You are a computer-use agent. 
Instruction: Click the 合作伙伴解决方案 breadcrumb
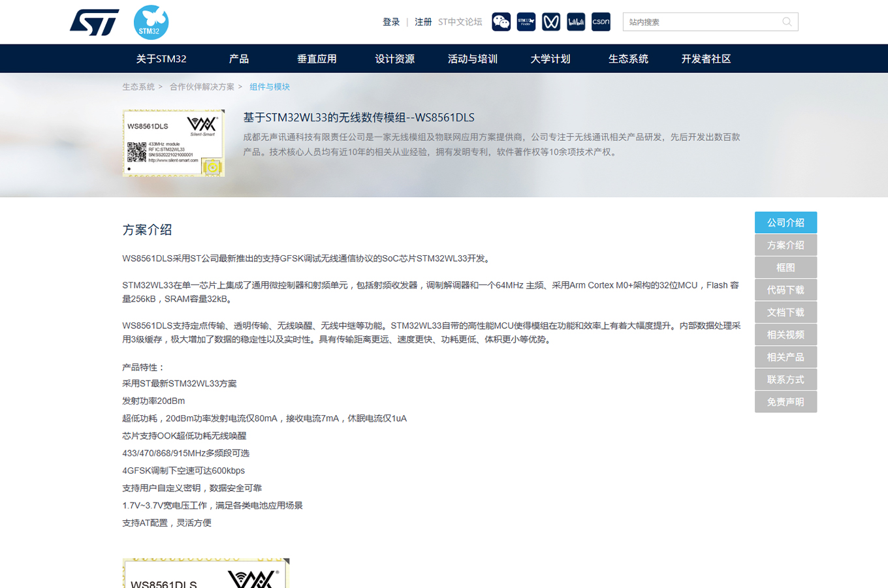pos(202,87)
